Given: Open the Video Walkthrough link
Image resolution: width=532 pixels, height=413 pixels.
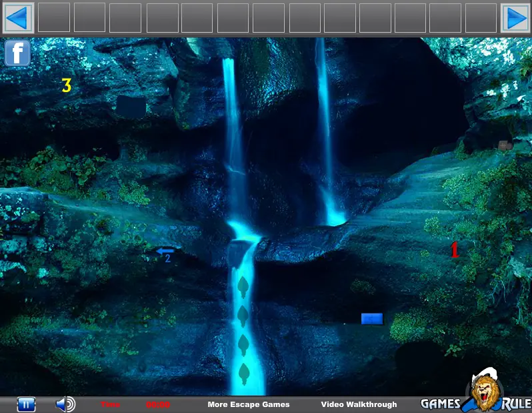Looking at the screenshot, I should pyautogui.click(x=359, y=404).
